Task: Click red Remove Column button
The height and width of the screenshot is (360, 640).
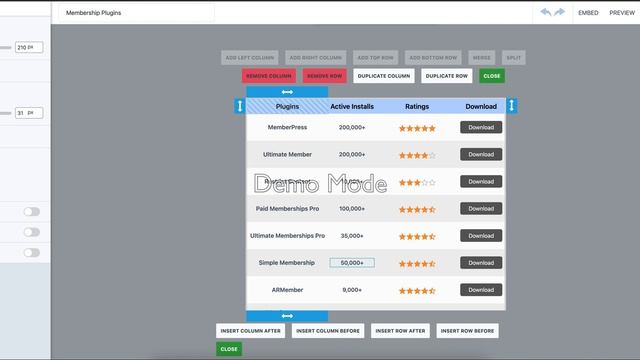Action: click(x=269, y=76)
